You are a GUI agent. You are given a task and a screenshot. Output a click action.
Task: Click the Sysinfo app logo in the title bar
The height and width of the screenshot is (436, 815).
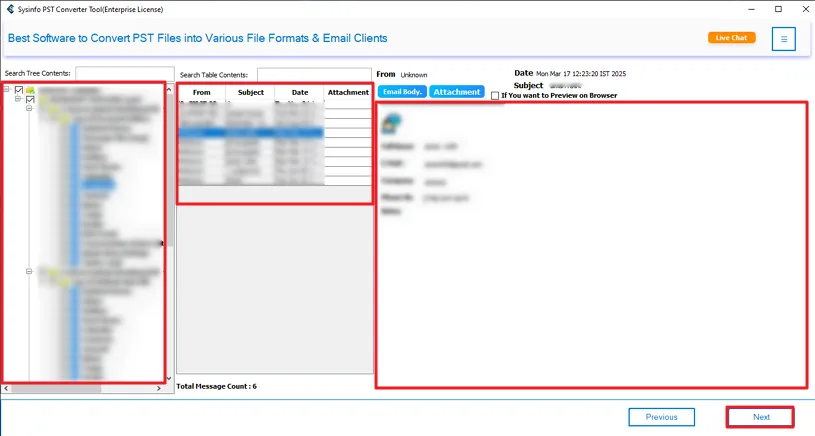(x=10, y=9)
